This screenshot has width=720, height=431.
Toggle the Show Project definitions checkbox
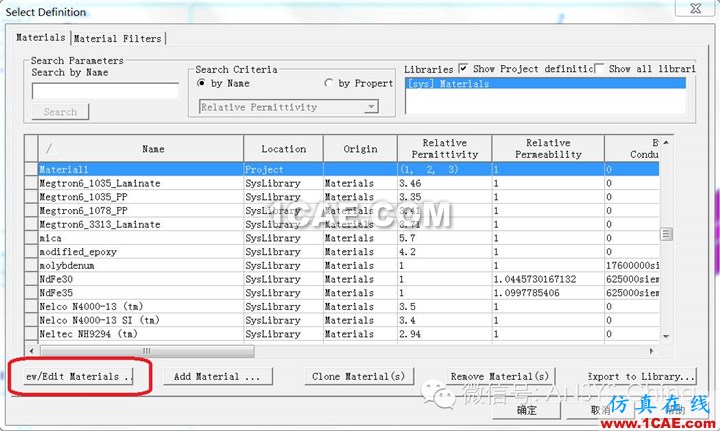click(x=463, y=69)
